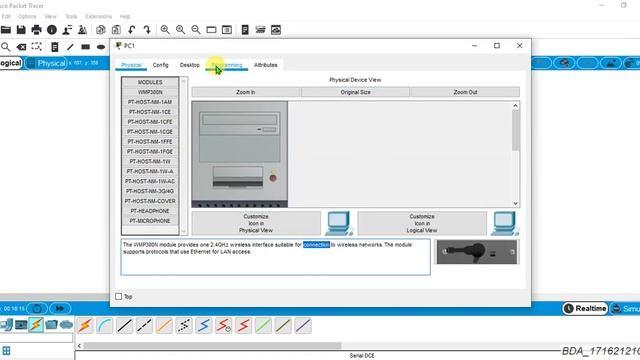Click Customize Icon in Logical View button
Image resolution: width=640 pixels, height=360 pixels.
422,223
